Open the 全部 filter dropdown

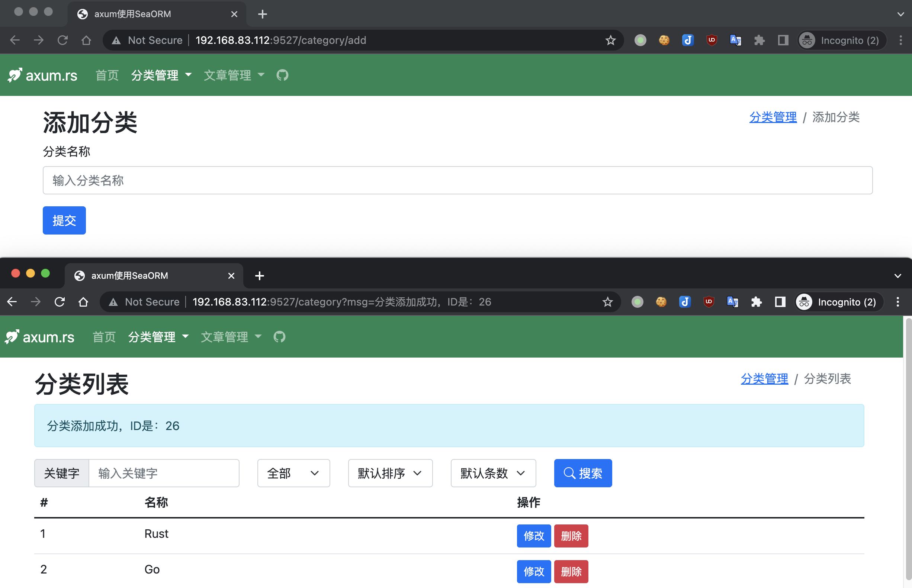tap(293, 473)
